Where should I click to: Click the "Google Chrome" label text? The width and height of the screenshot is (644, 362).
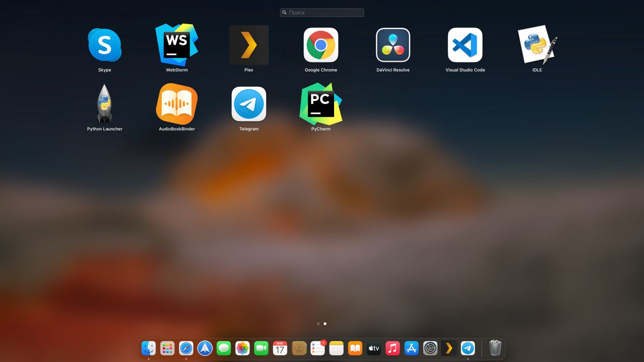[x=321, y=70]
